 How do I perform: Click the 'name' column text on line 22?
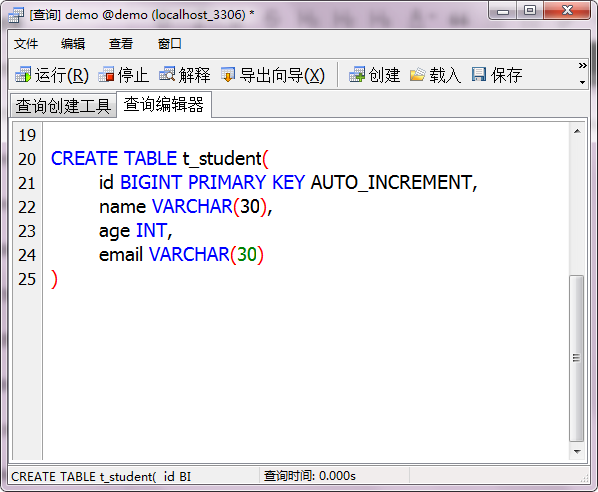click(122, 207)
